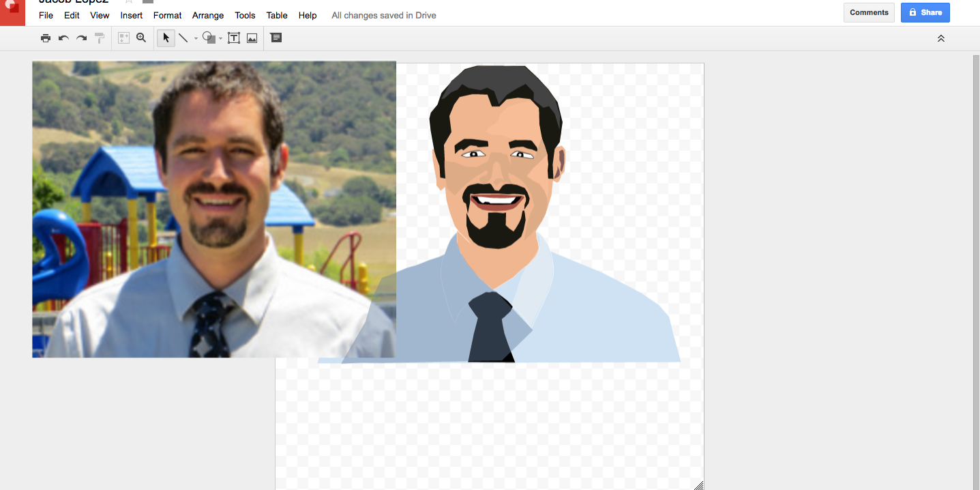This screenshot has height=490, width=980.
Task: Open the Help menu
Action: coord(308,15)
